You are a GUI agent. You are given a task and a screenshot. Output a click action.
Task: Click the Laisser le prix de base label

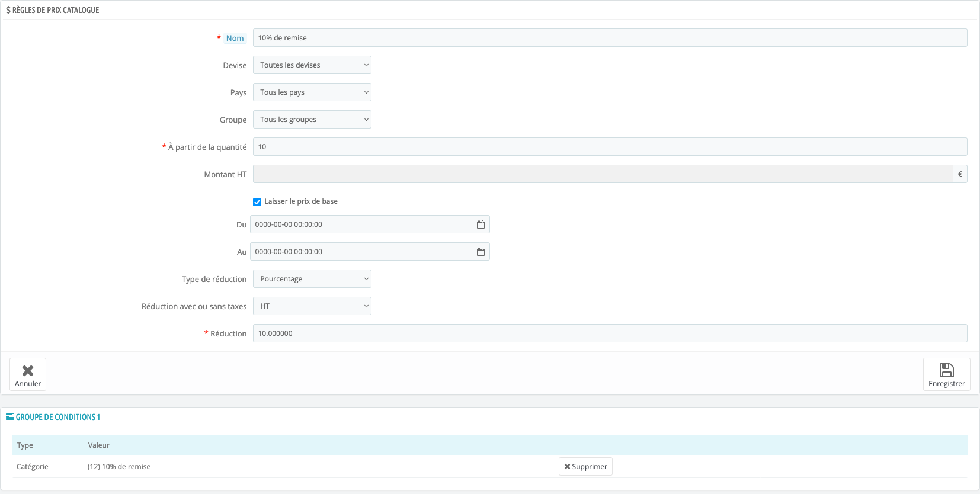click(301, 201)
